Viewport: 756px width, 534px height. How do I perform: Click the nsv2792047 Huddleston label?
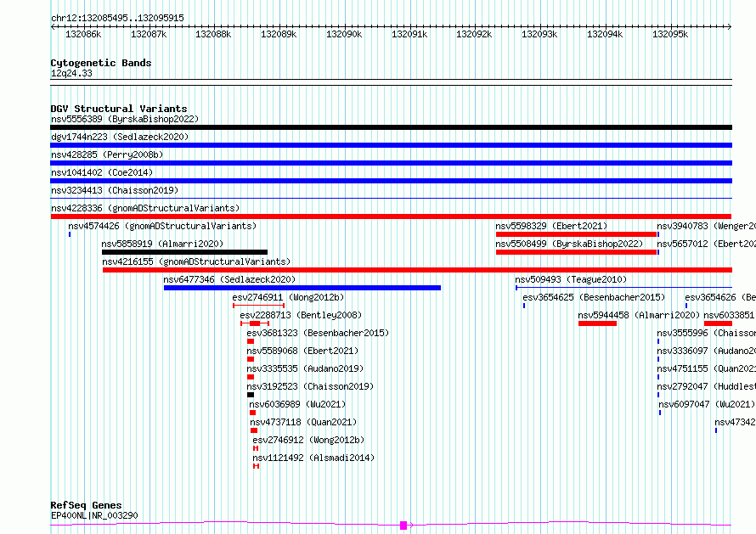pos(706,386)
